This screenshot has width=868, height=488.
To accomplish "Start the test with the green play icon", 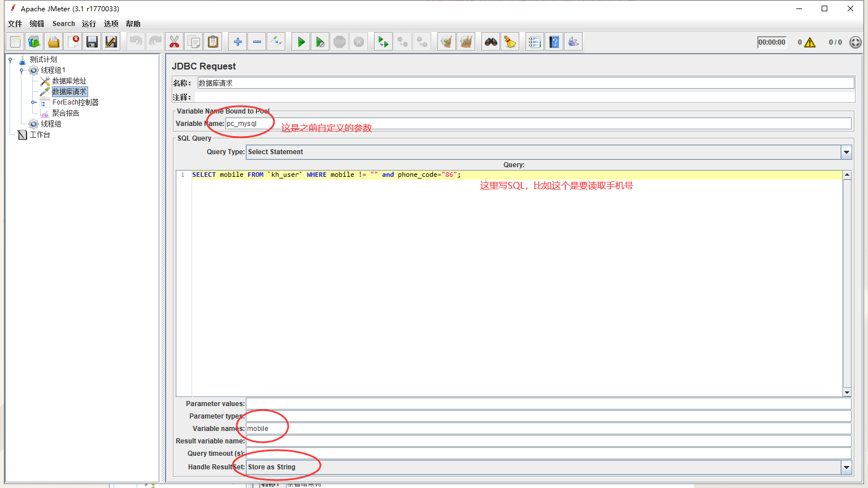I will click(301, 41).
